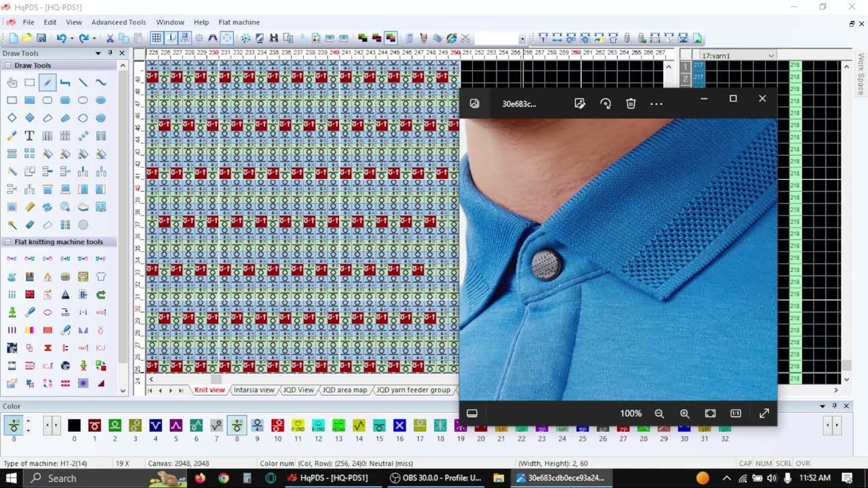
Task: Select the blue X color swatch 16
Action: [x=399, y=426]
